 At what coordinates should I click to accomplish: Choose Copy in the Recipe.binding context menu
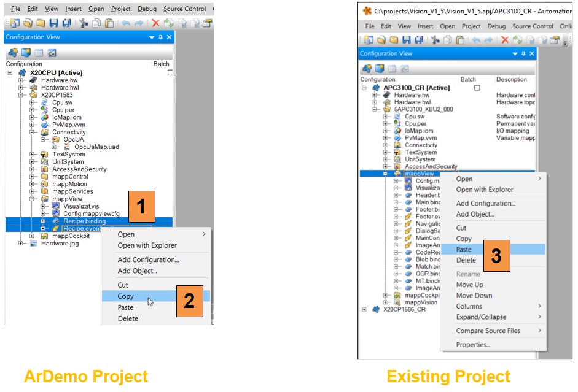(x=126, y=296)
